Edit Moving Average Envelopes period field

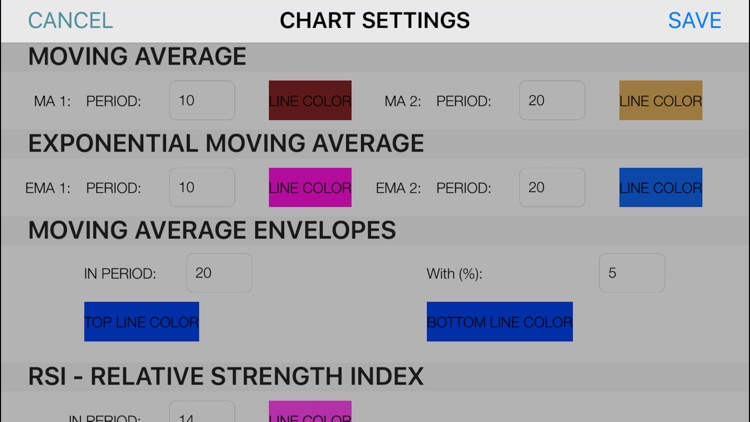219,273
